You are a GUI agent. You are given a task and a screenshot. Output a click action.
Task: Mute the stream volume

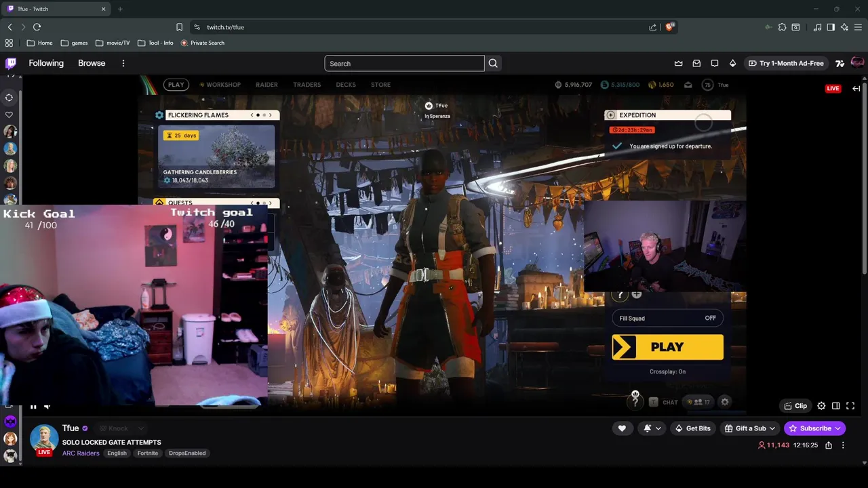pos(47,406)
